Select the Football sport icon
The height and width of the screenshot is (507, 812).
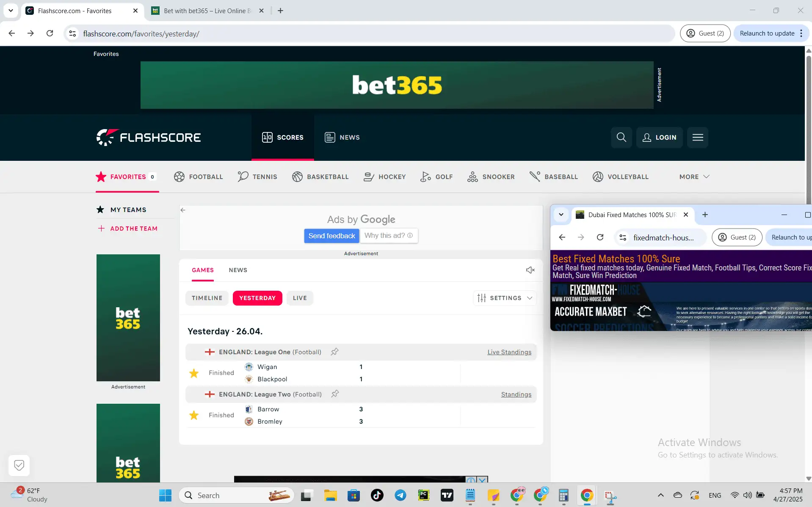point(179,176)
